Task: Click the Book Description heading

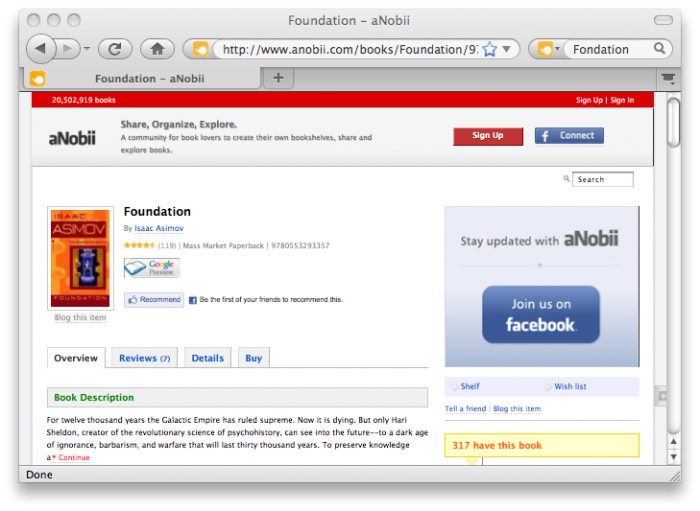Action: tap(94, 397)
